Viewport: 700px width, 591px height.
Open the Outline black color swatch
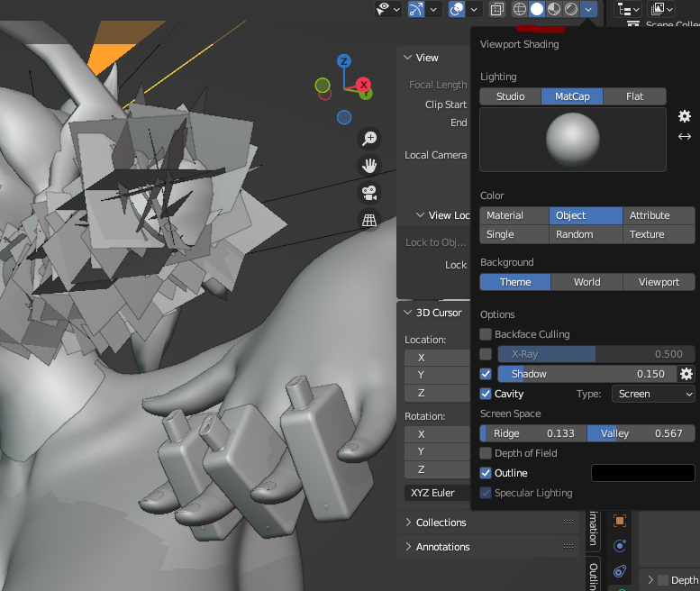[x=643, y=473]
